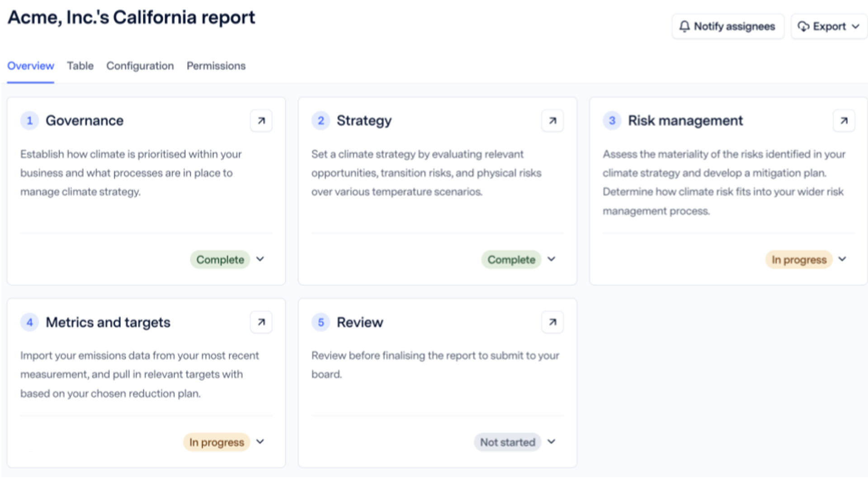
Task: Open the Metrics and targets arrow icon
Action: (x=261, y=322)
